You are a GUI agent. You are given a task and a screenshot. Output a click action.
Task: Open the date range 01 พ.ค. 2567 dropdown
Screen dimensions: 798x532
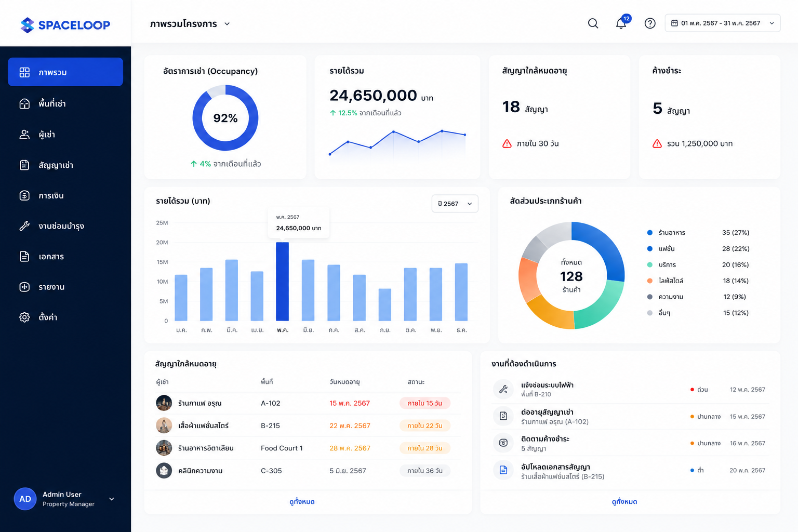[x=722, y=23]
